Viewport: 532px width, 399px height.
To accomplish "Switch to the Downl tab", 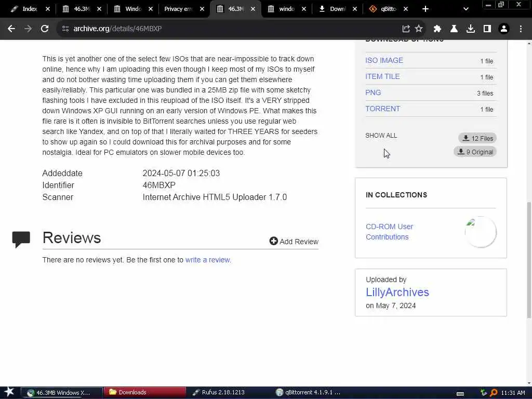I will tap(337, 9).
